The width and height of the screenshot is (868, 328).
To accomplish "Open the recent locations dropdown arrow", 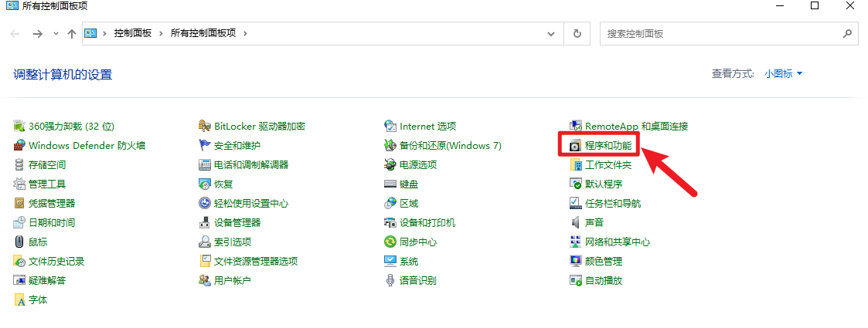I will pos(56,34).
